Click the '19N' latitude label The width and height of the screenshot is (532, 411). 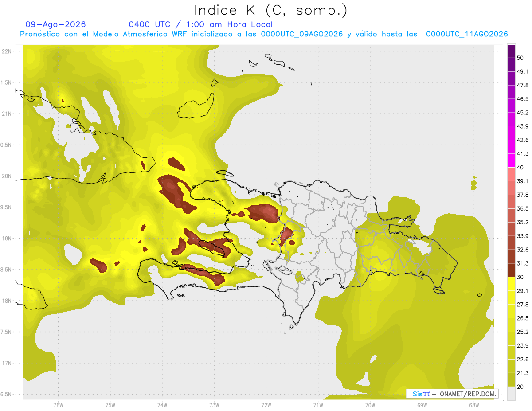point(7,239)
